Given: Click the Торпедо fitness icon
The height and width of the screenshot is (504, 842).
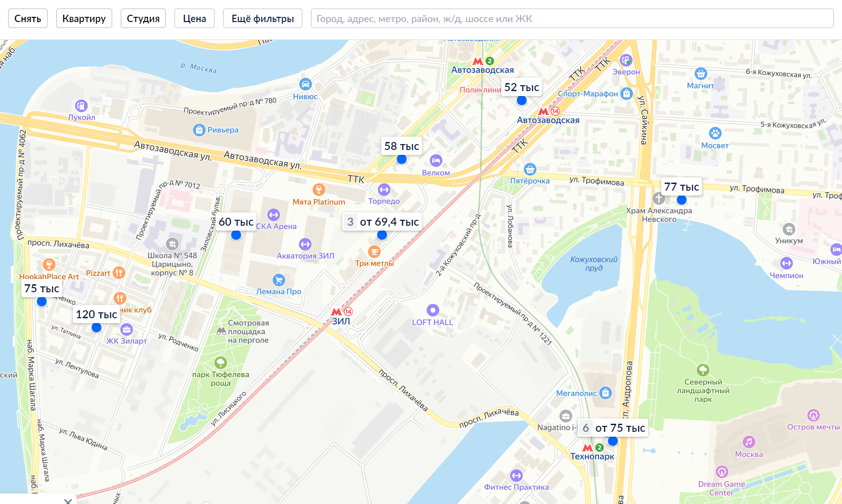Looking at the screenshot, I should point(384,190).
